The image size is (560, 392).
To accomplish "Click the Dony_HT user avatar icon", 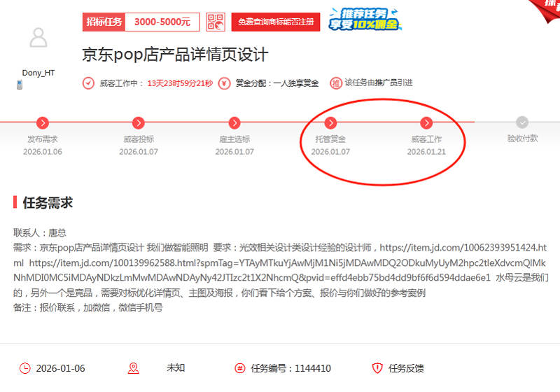I will click(x=38, y=38).
